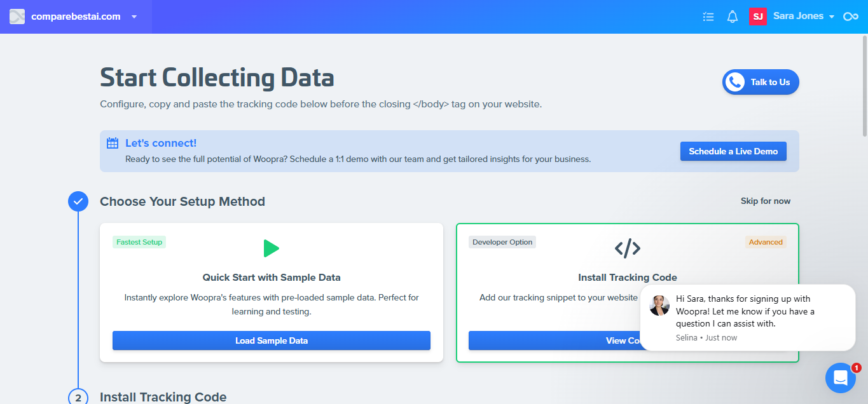The width and height of the screenshot is (868, 404).
Task: Click the infinity icon in header
Action: point(851,17)
